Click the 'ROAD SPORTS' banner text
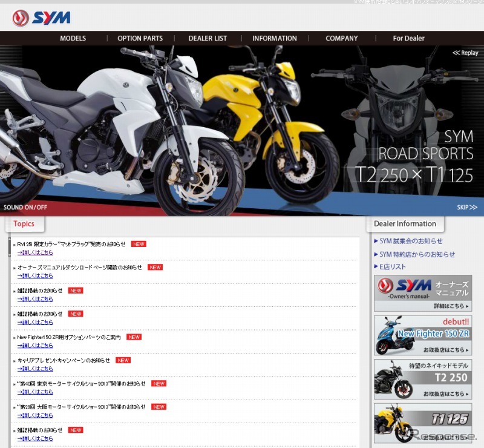 tap(426, 154)
